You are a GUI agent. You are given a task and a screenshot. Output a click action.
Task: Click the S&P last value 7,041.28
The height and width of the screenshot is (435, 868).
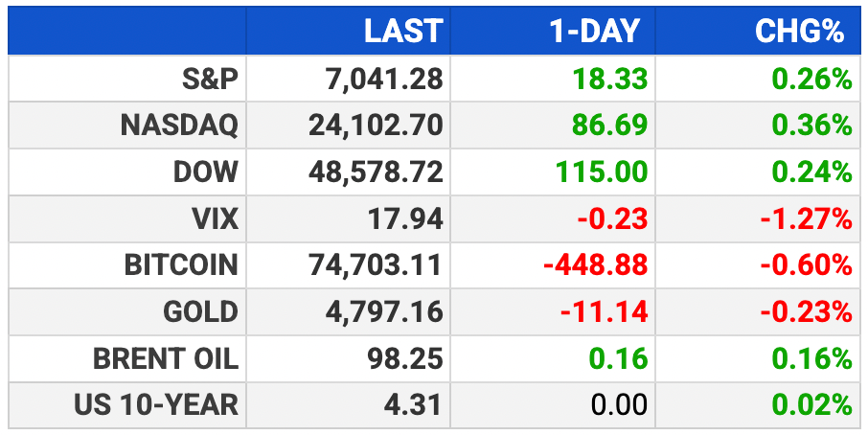pos(382,79)
